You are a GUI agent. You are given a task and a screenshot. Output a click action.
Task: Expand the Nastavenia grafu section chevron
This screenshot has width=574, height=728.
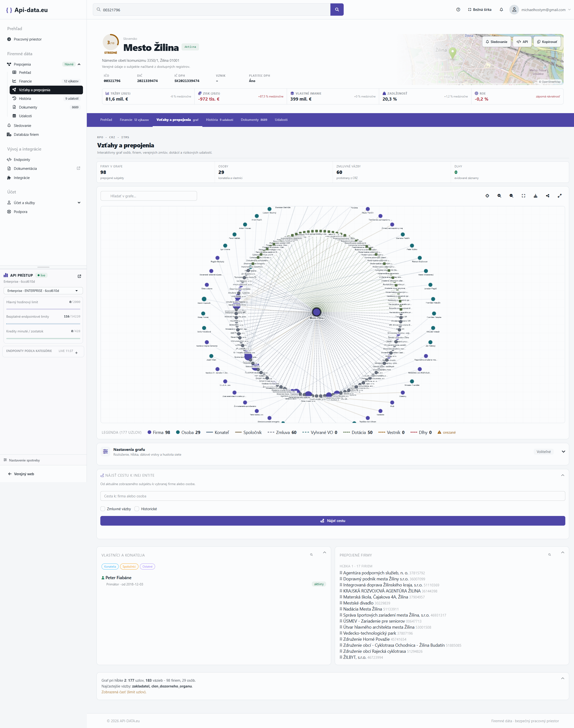click(x=564, y=452)
